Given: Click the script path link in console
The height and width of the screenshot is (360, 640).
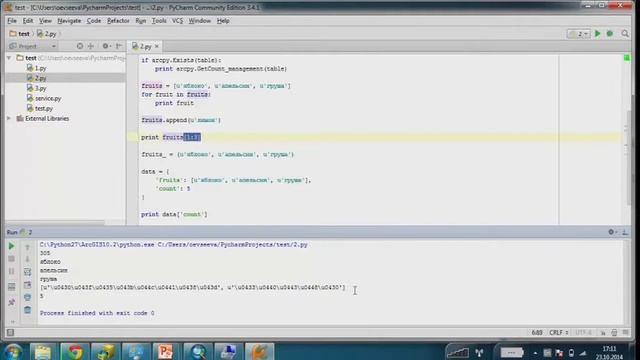Looking at the screenshot, I should tap(233, 245).
